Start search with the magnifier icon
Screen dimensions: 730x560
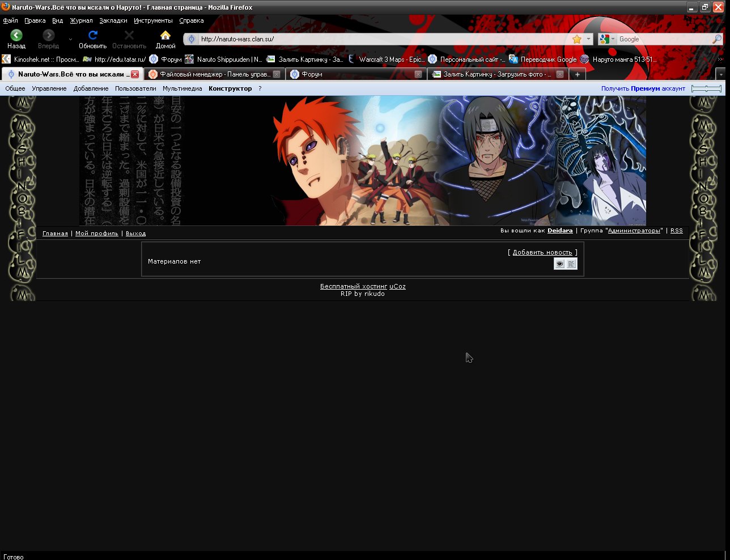point(717,39)
